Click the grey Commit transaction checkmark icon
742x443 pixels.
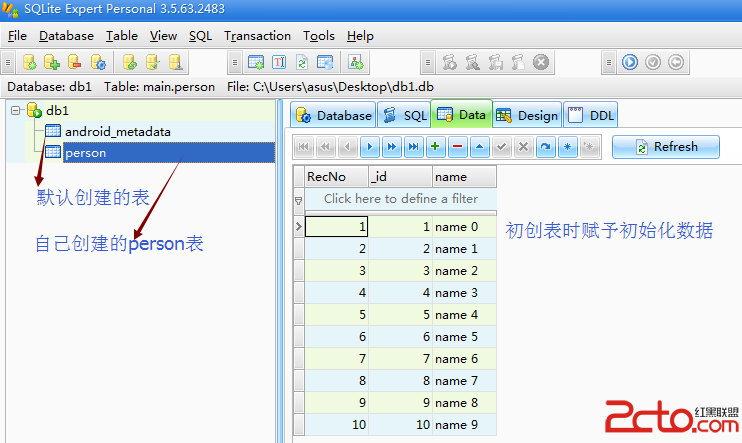coord(653,62)
